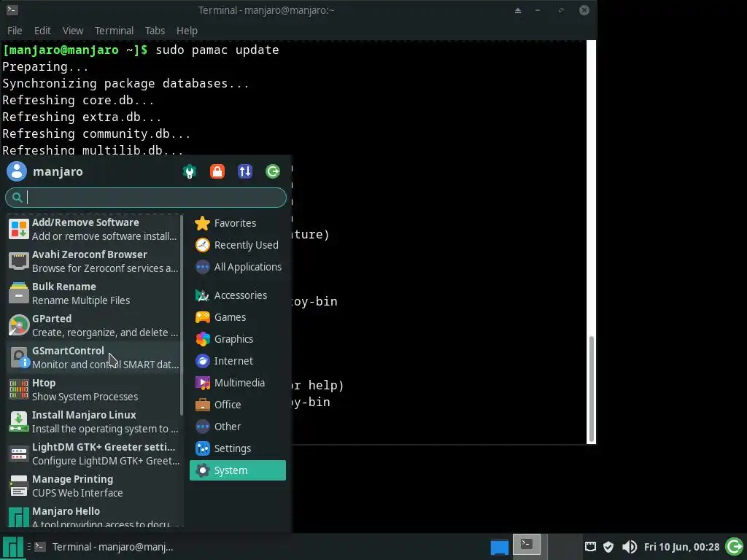
Task: Open Htop system processes
Action: 94,389
